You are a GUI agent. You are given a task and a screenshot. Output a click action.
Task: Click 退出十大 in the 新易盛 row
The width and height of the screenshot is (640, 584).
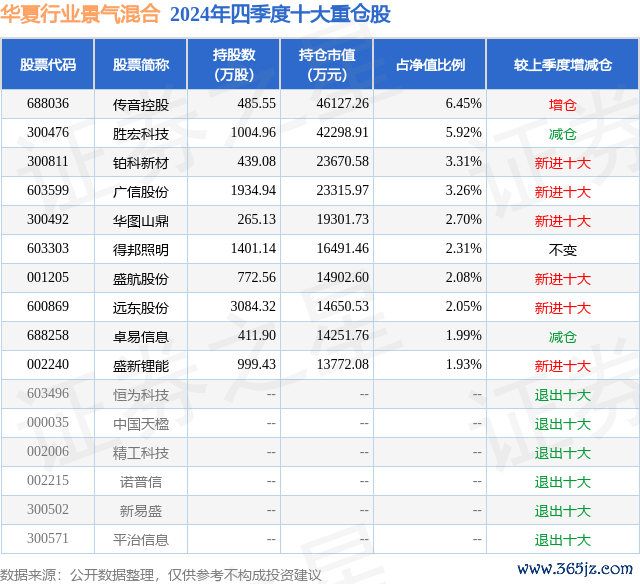click(x=563, y=511)
